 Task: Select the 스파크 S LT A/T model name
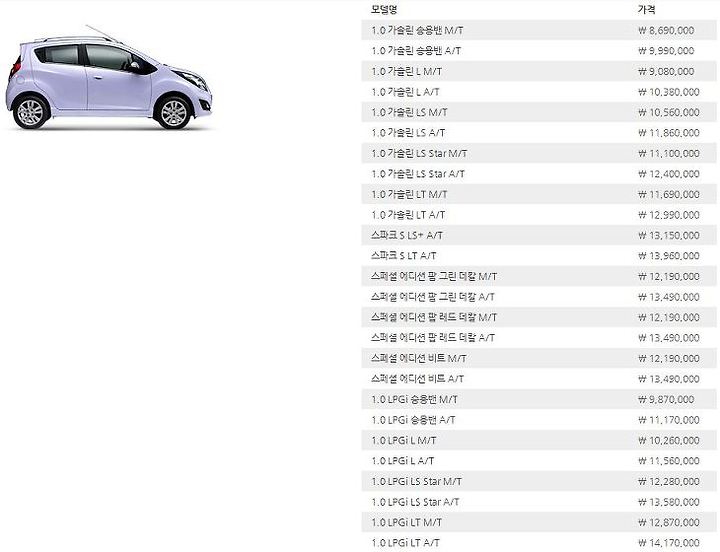point(404,256)
